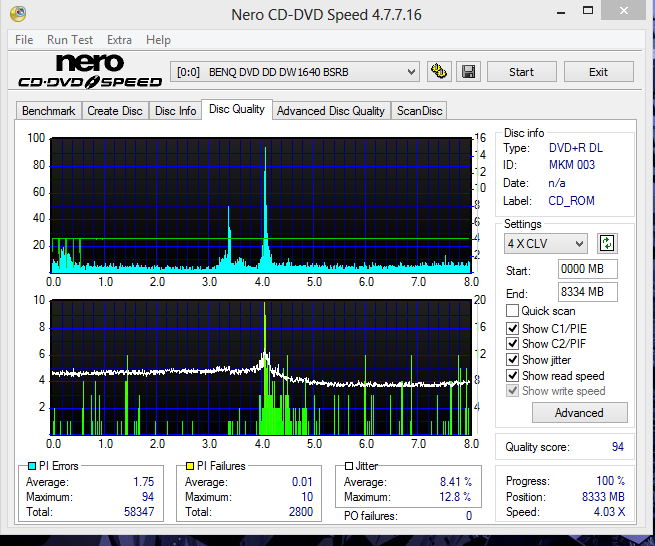The image size is (655, 546).
Task: Open the File menu
Action: [24, 40]
